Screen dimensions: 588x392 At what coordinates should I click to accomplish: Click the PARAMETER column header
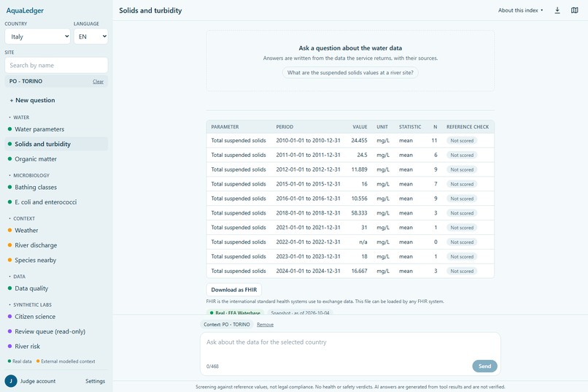click(x=225, y=127)
